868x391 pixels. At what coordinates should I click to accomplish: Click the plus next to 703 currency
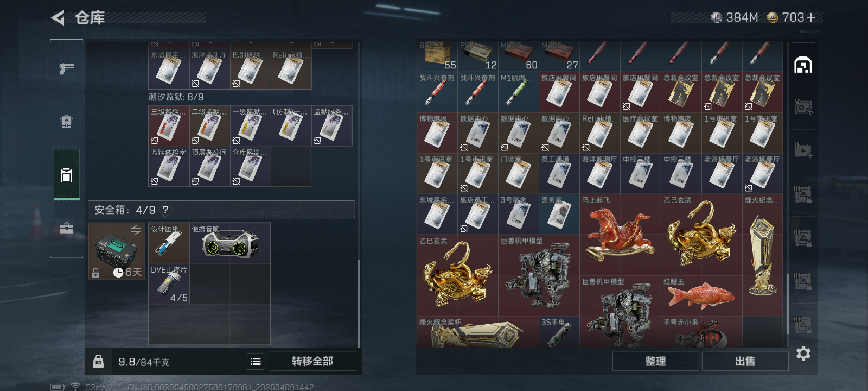(x=811, y=17)
